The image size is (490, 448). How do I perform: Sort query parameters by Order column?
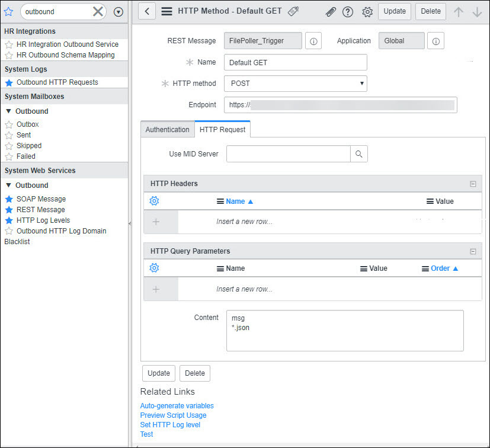pos(440,268)
